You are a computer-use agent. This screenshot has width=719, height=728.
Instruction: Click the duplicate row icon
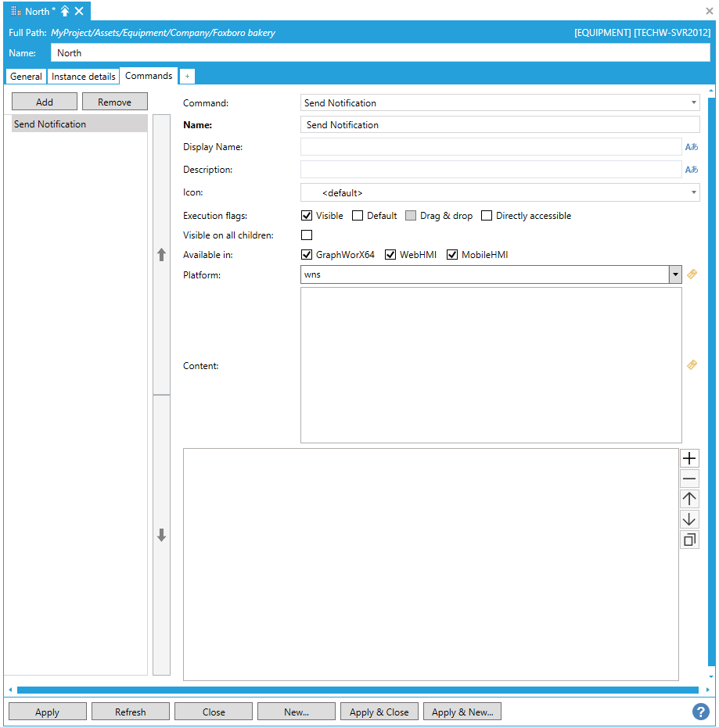point(689,540)
